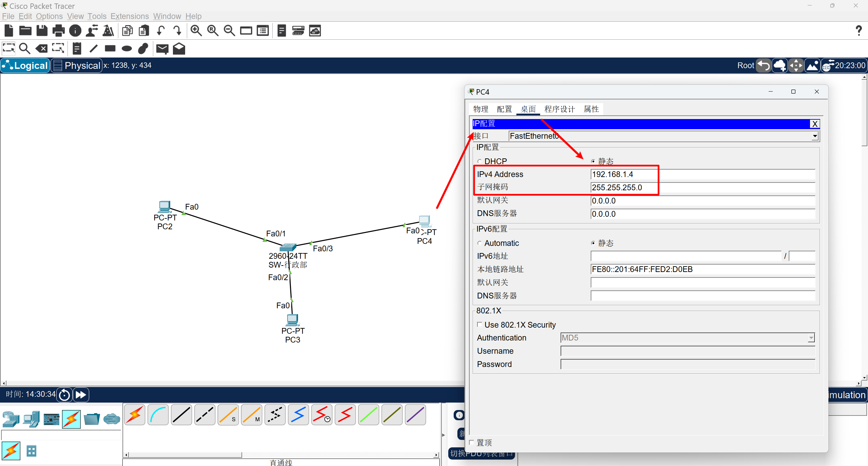This screenshot has height=466, width=868.
Task: Reset the workspace zoom level
Action: click(213, 31)
